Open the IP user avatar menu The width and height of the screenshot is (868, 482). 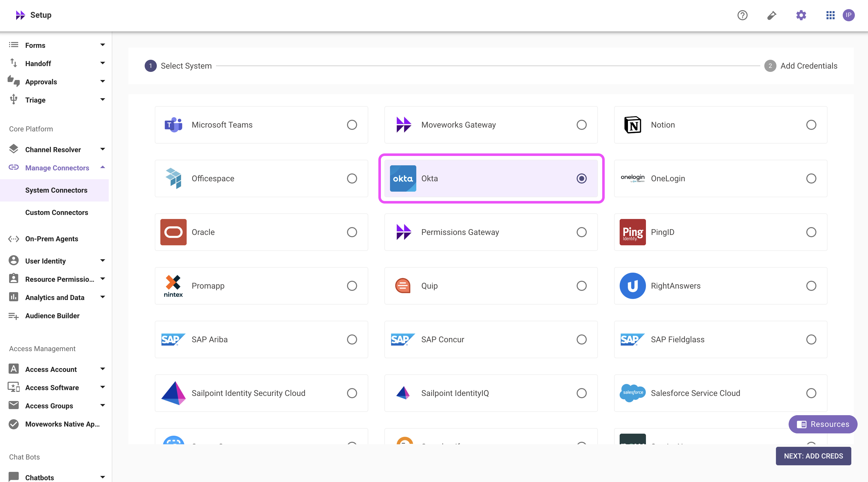click(x=849, y=15)
